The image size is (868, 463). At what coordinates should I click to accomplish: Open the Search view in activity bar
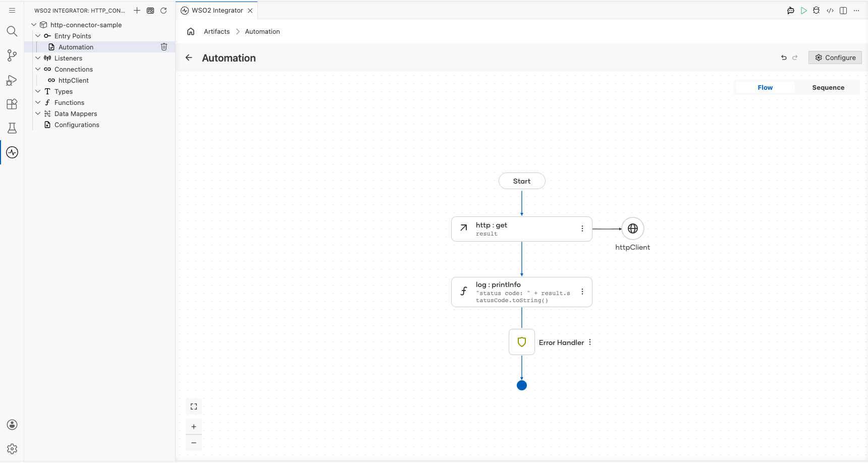pos(12,31)
